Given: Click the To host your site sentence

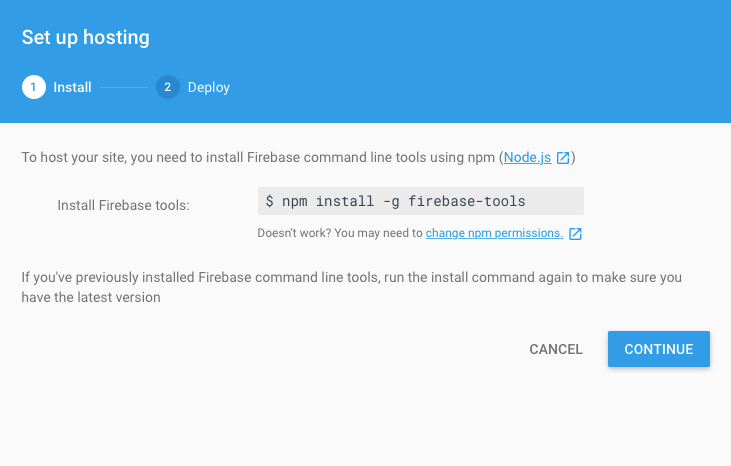Looking at the screenshot, I should (298, 158).
